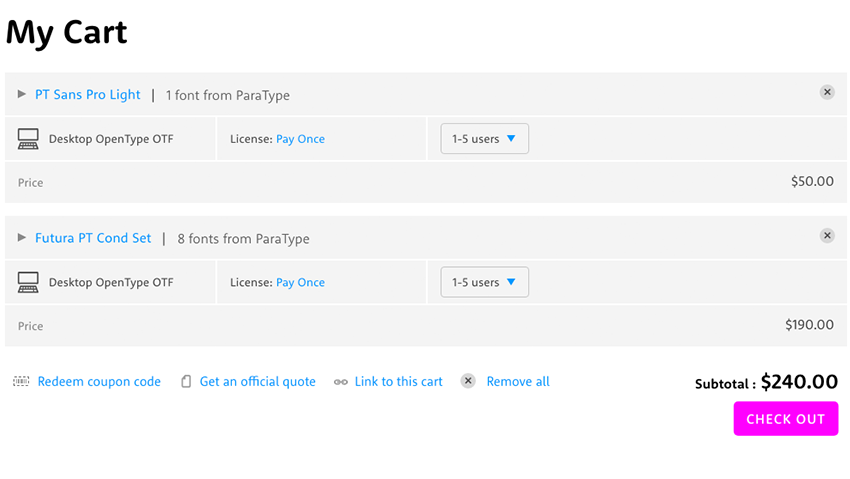This screenshot has height=479, width=850.
Task: Open the PT Sans Pro Light font link
Action: coord(88,95)
